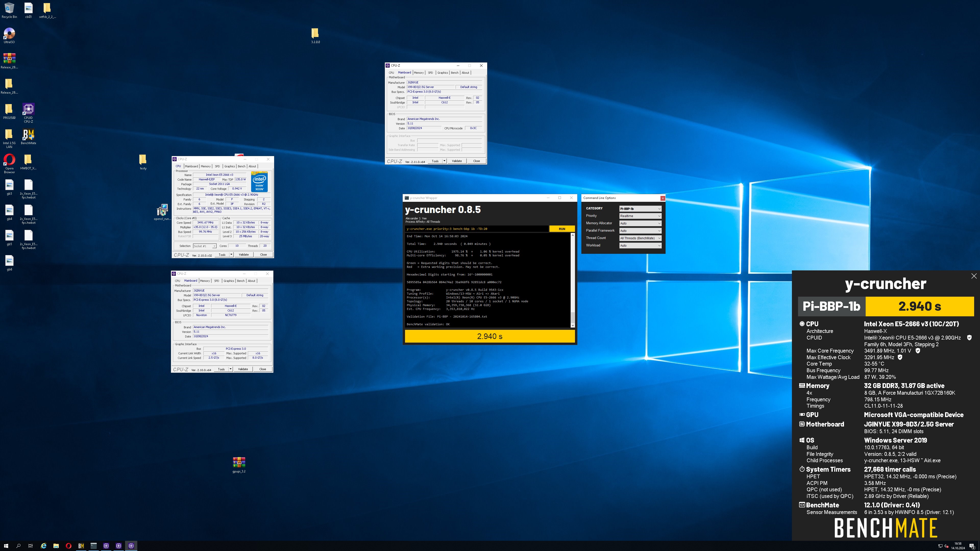
Task: Open CPU tab in CPU-Z 2.10.0.x64 window
Action: tap(177, 281)
